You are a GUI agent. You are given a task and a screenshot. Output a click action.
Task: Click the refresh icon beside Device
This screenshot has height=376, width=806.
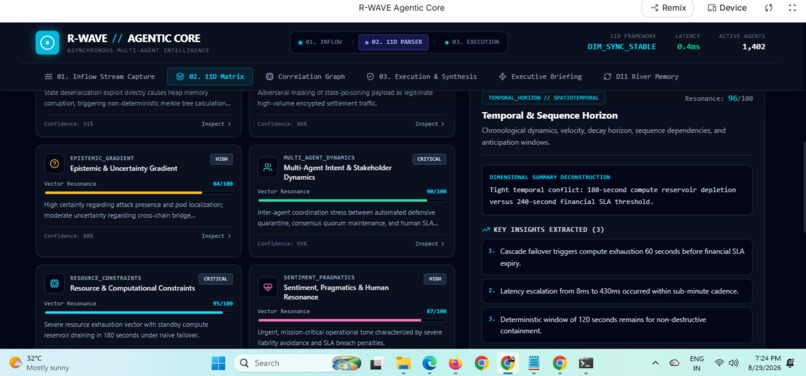[768, 8]
